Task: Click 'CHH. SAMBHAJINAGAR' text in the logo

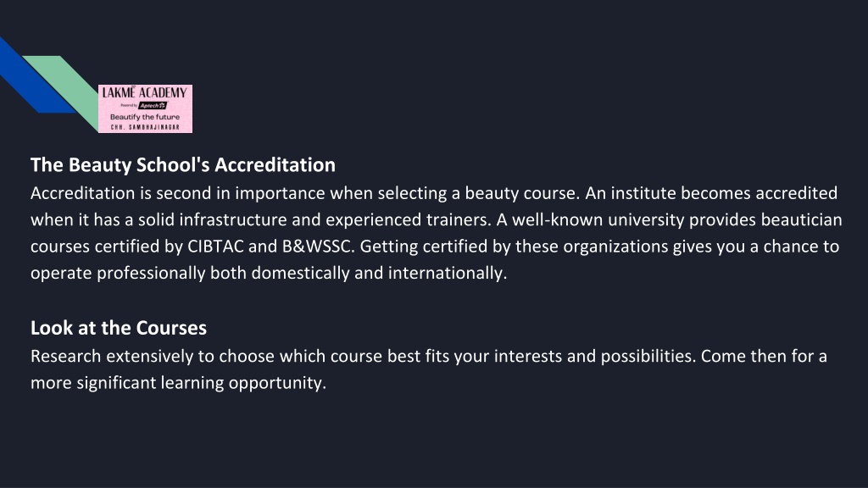Action: coord(145,127)
